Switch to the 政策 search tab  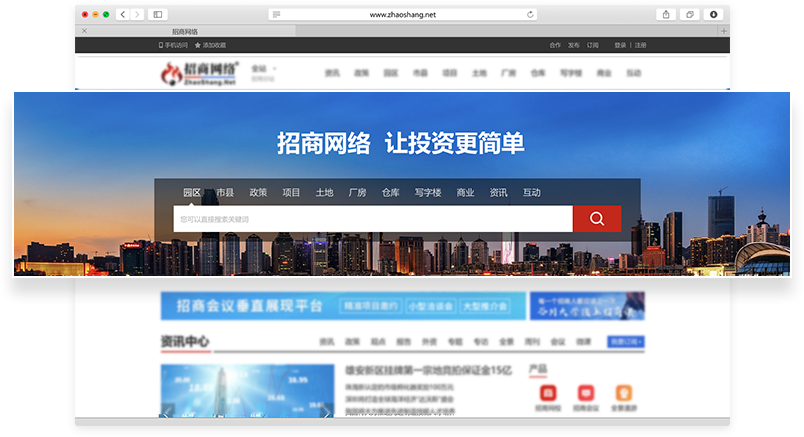[x=258, y=192]
